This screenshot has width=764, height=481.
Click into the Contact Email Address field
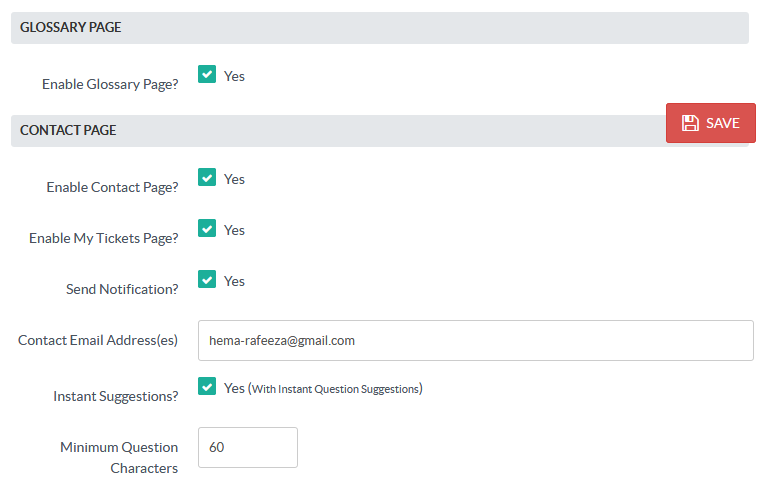(475, 340)
